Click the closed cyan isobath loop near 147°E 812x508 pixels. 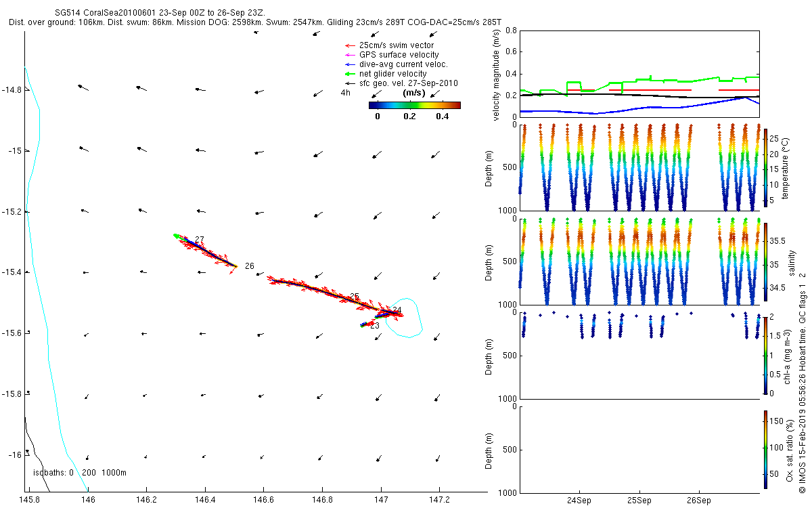point(405,318)
